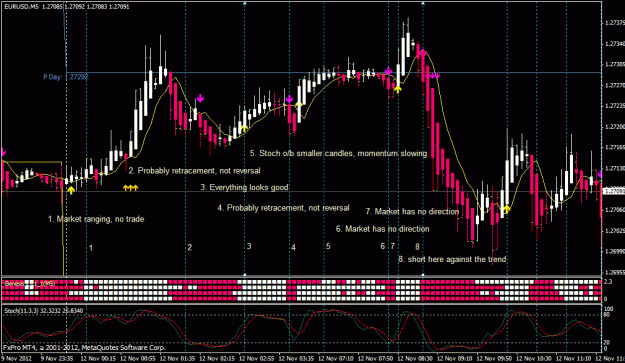Click the '12 Nov 03:35' time axis label

coord(296,358)
